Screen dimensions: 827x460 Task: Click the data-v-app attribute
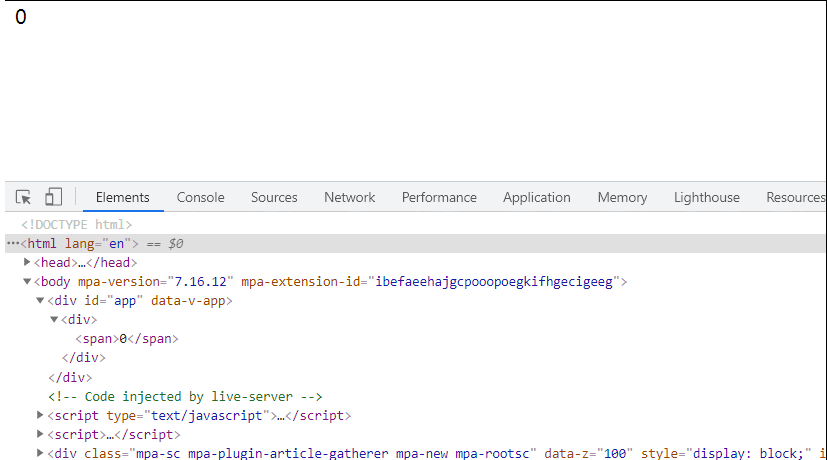(x=188, y=301)
